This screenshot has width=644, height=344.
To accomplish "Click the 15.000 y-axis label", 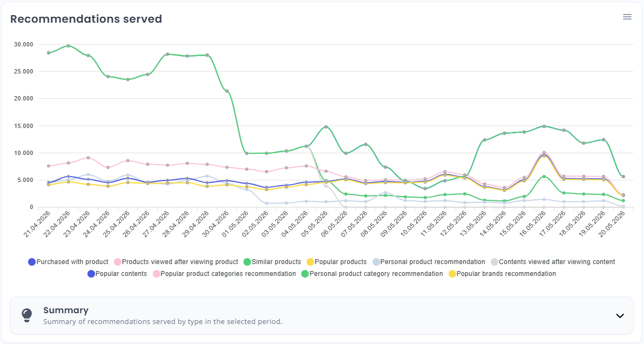I will point(23,126).
